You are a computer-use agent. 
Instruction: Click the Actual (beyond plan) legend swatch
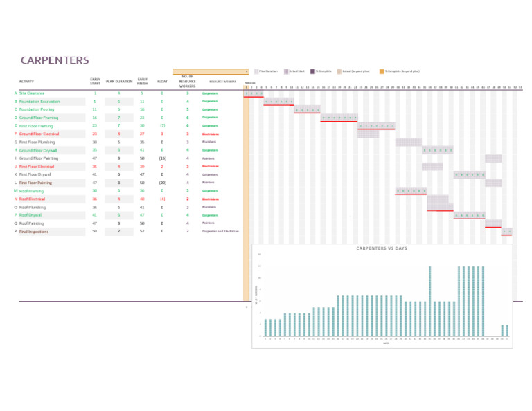click(339, 71)
